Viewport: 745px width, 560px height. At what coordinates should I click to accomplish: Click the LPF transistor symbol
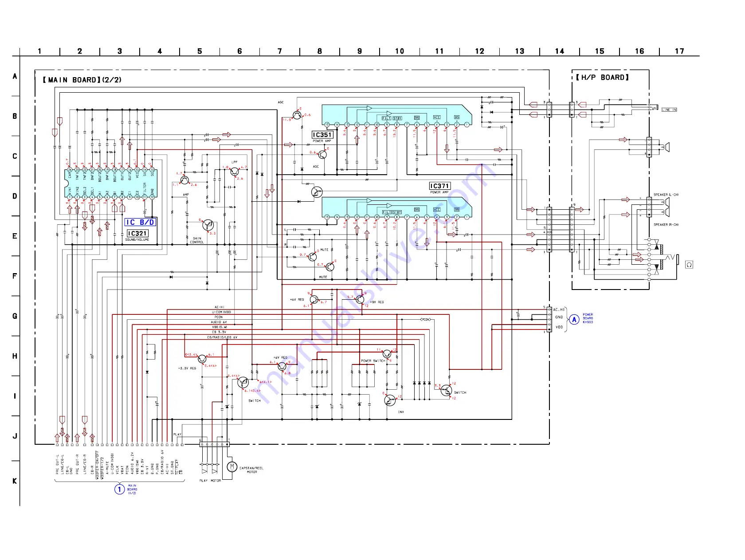(235, 171)
